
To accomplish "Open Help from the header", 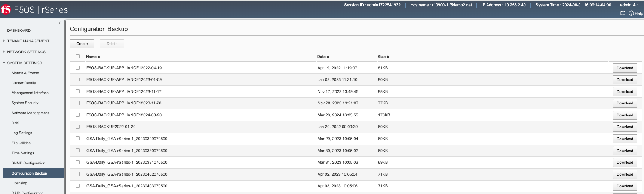I will [x=636, y=13].
